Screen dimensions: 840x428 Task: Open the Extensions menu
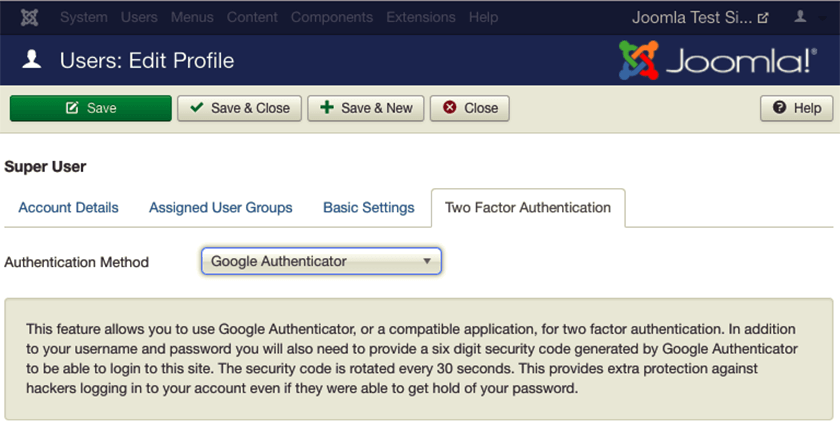421,17
